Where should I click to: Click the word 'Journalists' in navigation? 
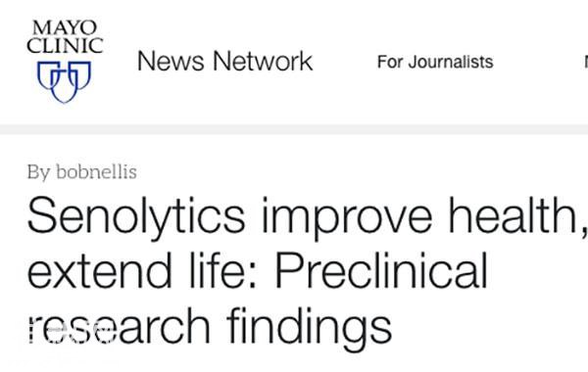(451, 62)
